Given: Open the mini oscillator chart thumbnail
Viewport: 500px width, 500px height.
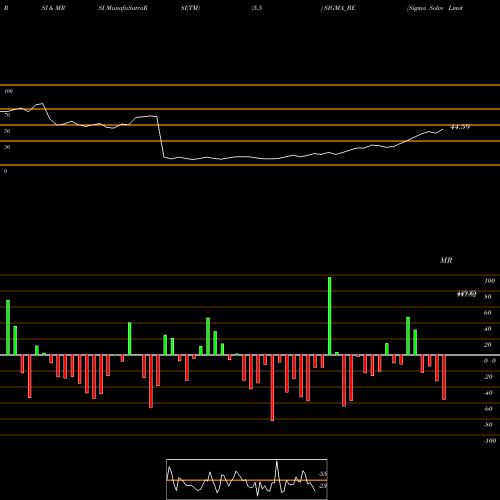Looking at the screenshot, I should pos(247,479).
